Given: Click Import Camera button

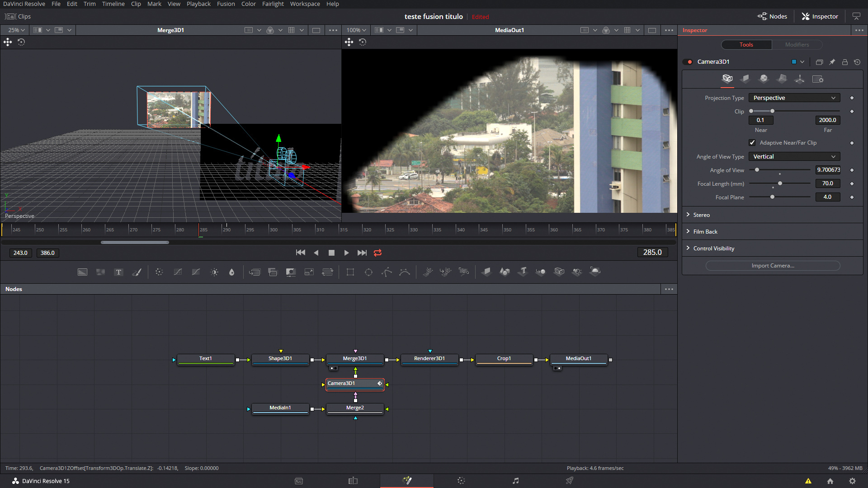Looking at the screenshot, I should click(x=773, y=265).
